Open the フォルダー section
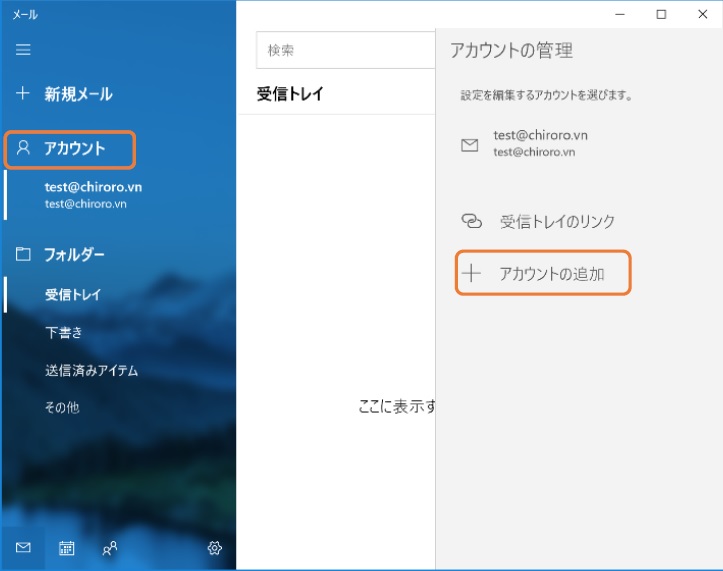723x571 pixels. pyautogui.click(x=60, y=254)
